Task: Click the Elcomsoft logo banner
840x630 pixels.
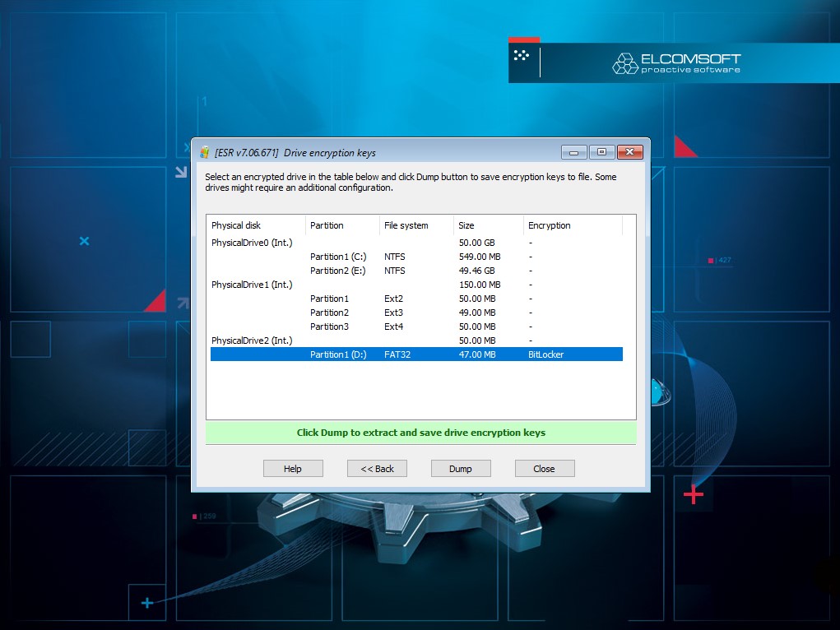Action: point(675,63)
